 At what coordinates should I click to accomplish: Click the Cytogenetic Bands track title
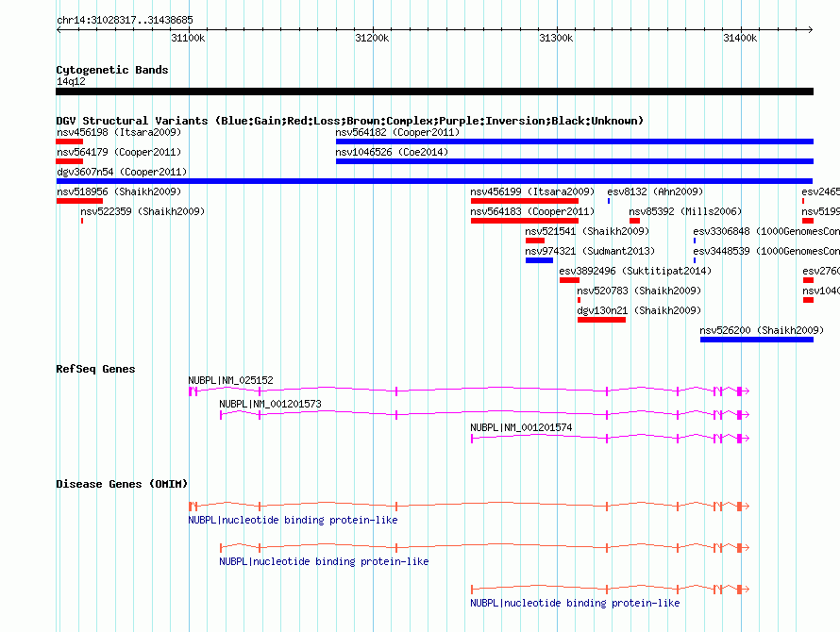coord(112,70)
